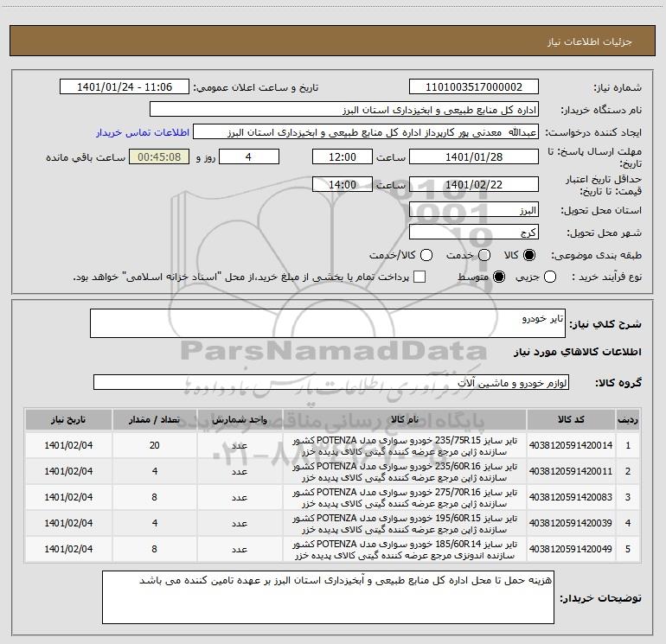
Task: Choose the جزیی purchase process option
Action: pyautogui.click(x=549, y=277)
